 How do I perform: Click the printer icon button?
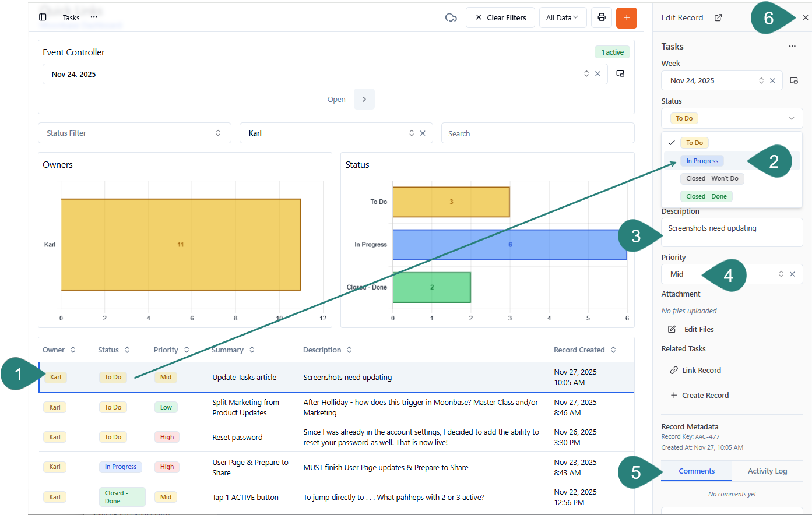[x=602, y=17]
